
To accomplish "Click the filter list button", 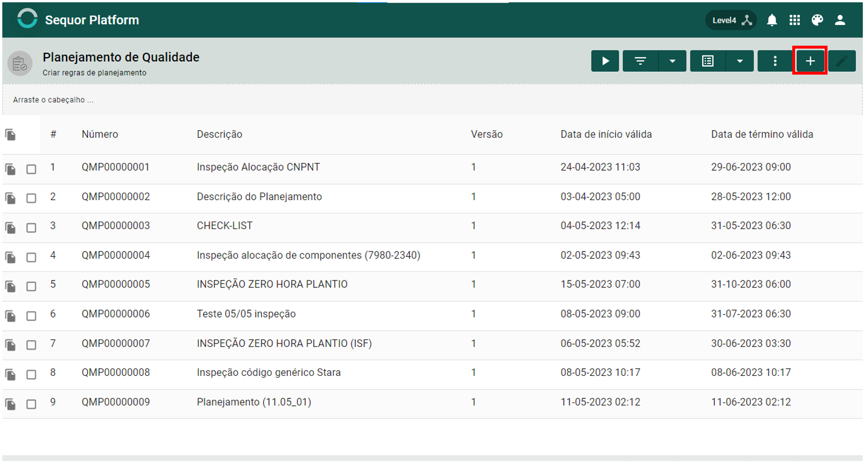I will (x=640, y=61).
